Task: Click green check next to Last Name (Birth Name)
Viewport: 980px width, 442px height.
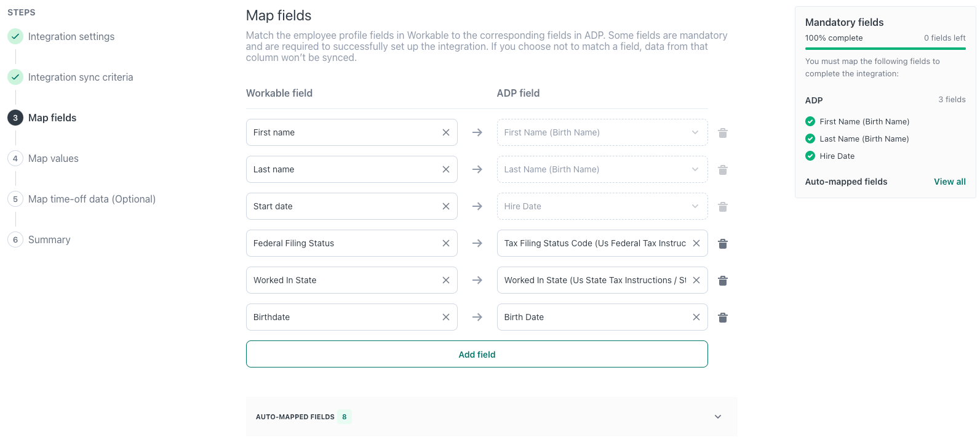Action: pos(810,139)
